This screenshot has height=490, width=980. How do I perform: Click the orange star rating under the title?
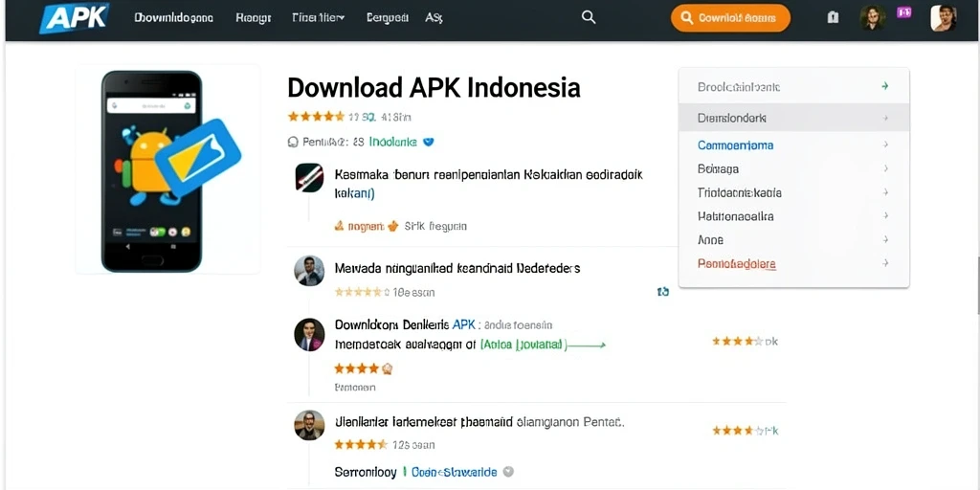pyautogui.click(x=316, y=116)
